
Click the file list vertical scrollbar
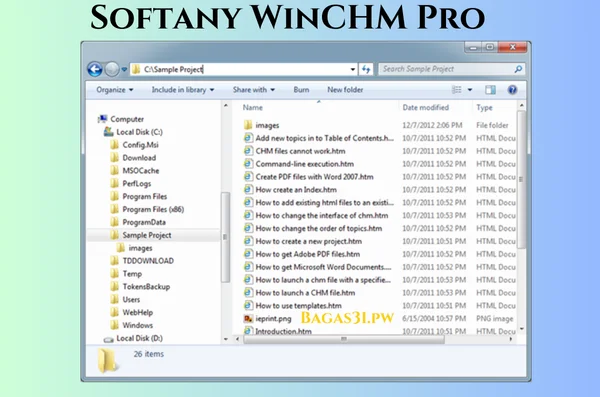click(x=521, y=179)
